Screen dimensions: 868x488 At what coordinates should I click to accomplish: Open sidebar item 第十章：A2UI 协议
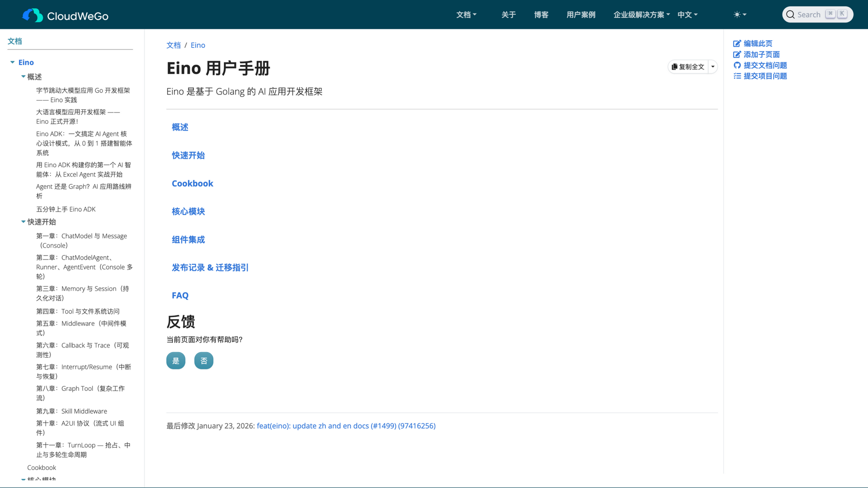[80, 428]
